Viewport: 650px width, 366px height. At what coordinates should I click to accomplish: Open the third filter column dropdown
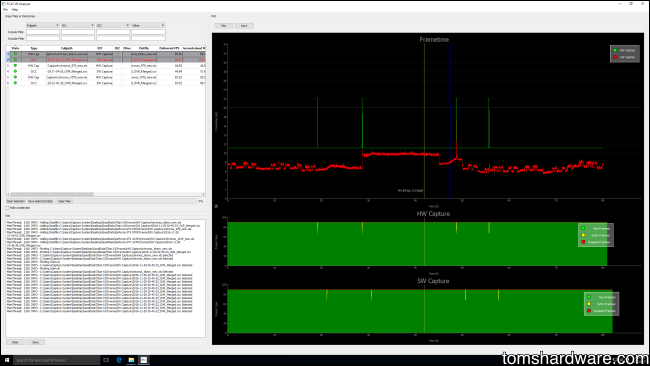click(x=113, y=25)
